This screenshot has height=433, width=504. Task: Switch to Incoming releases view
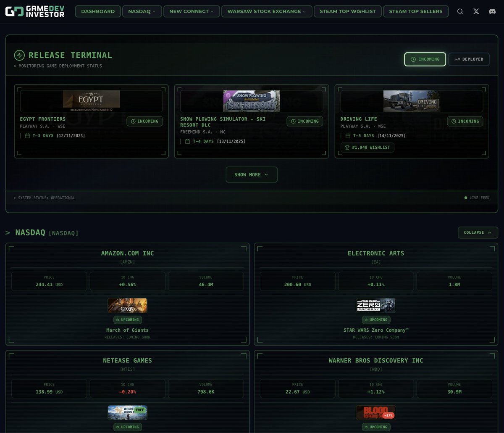425,59
